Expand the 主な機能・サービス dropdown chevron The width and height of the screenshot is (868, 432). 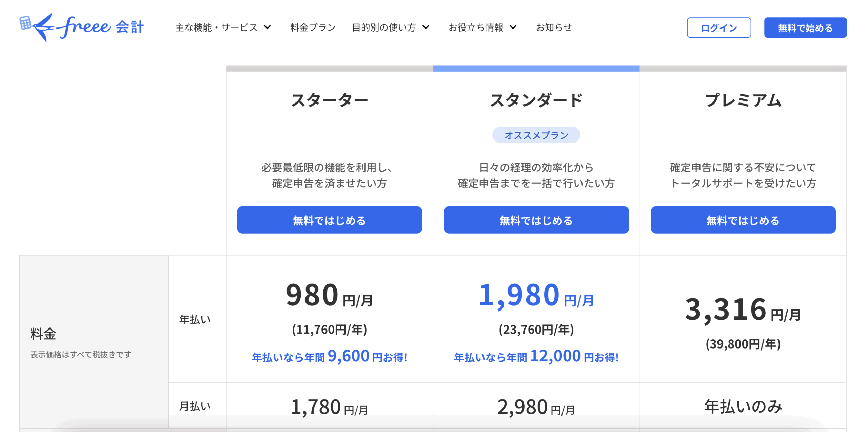pyautogui.click(x=267, y=27)
